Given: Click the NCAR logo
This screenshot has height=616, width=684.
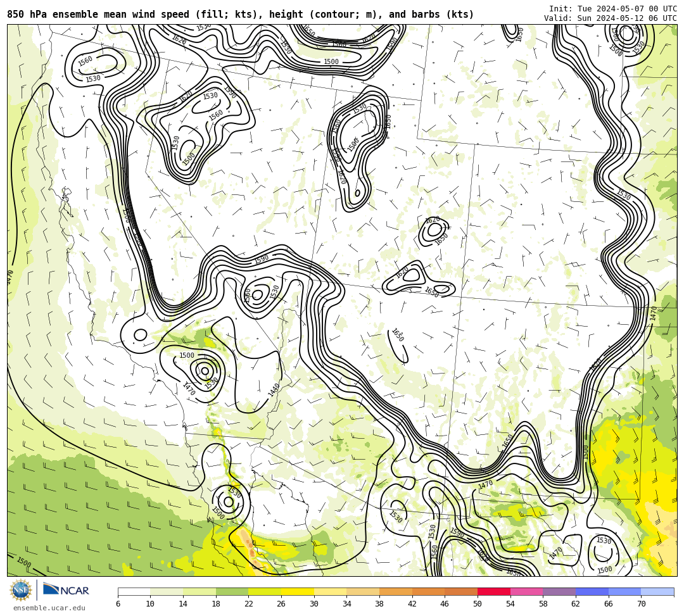Looking at the screenshot, I should 66,590.
